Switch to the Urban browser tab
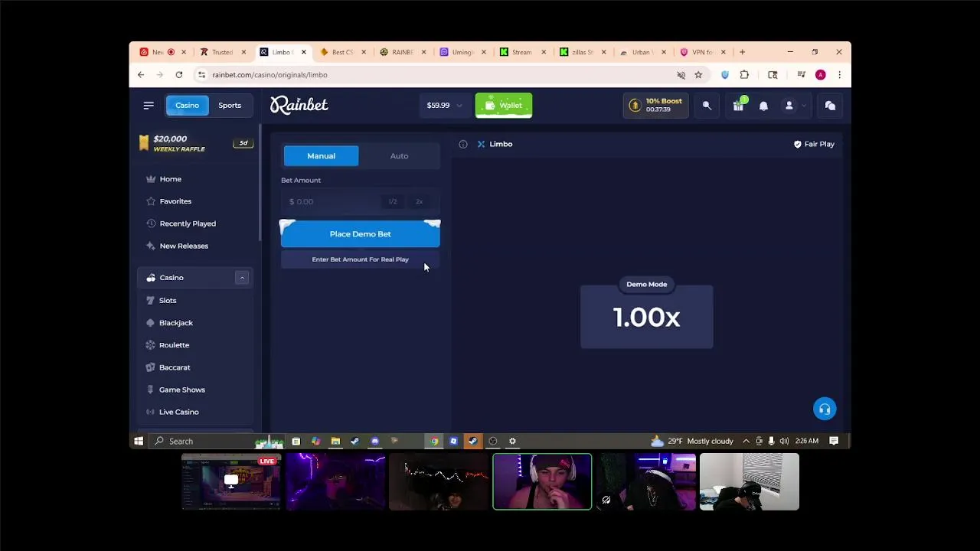The image size is (980, 551). 641,52
